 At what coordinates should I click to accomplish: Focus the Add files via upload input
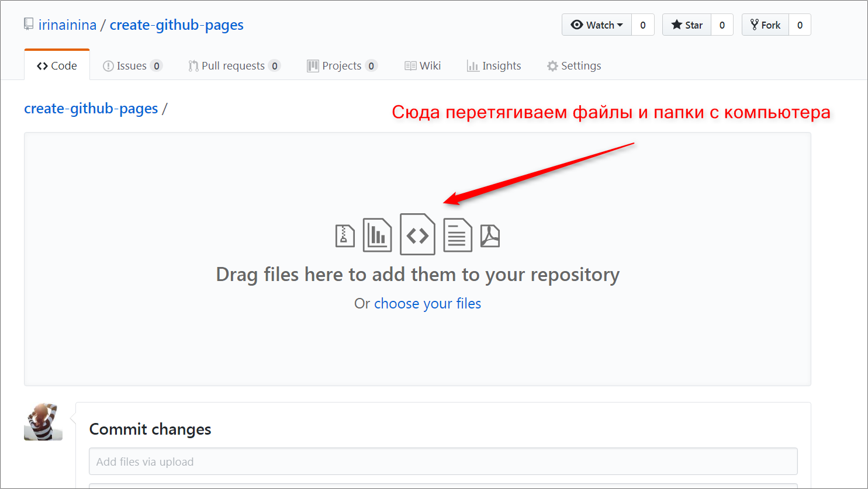443,462
